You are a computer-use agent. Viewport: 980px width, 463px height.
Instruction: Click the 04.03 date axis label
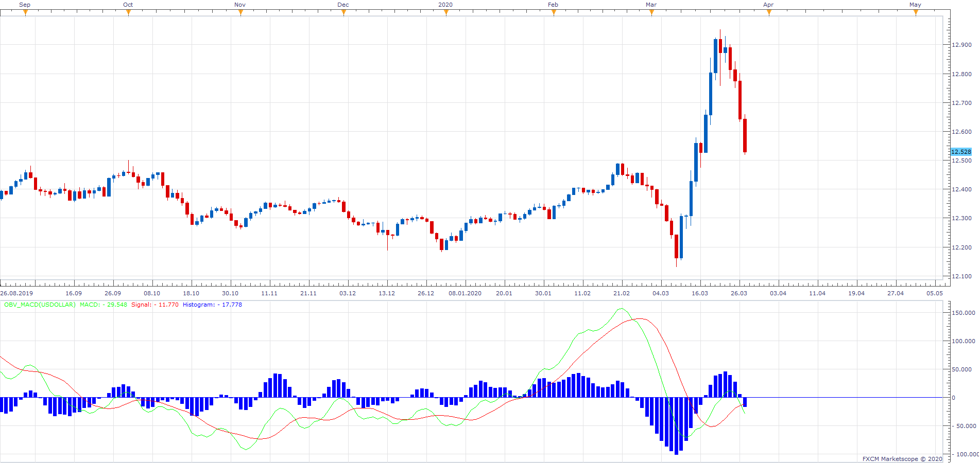click(x=661, y=293)
